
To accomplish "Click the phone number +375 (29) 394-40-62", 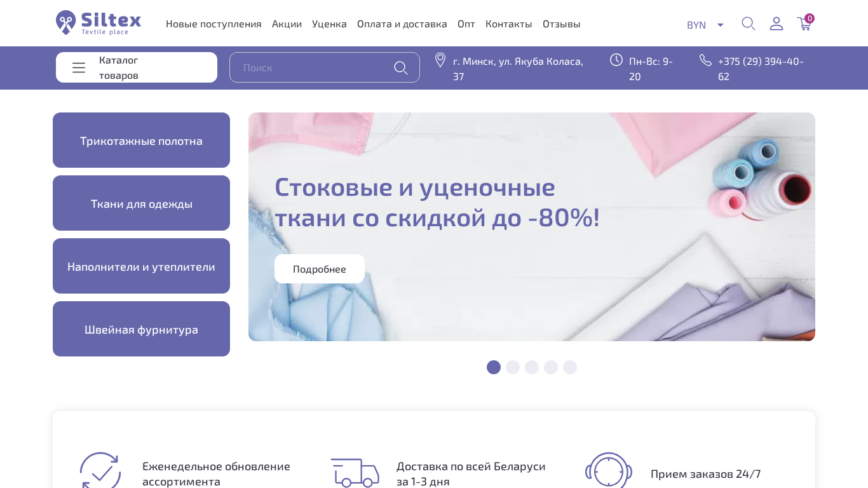I will (761, 69).
